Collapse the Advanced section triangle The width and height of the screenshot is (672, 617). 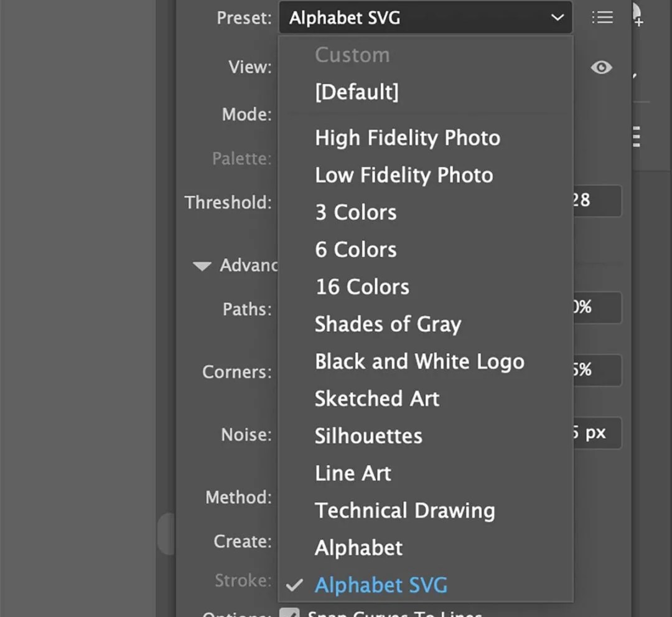[x=202, y=266]
